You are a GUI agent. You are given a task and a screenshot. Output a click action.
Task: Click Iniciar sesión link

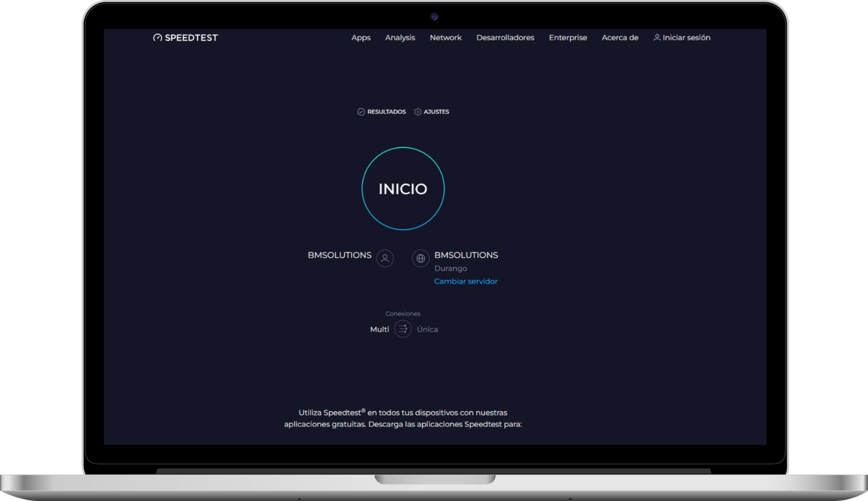[687, 38]
